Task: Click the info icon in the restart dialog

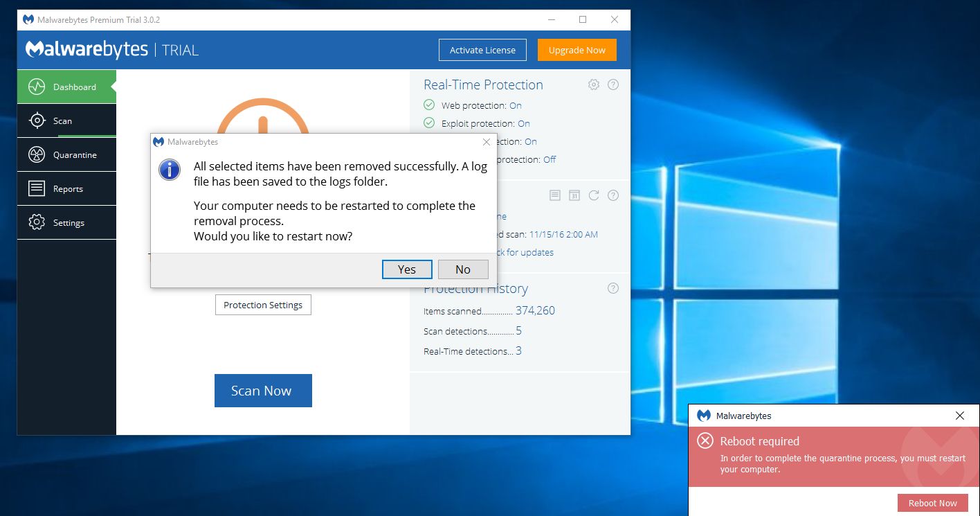Action: coord(170,170)
